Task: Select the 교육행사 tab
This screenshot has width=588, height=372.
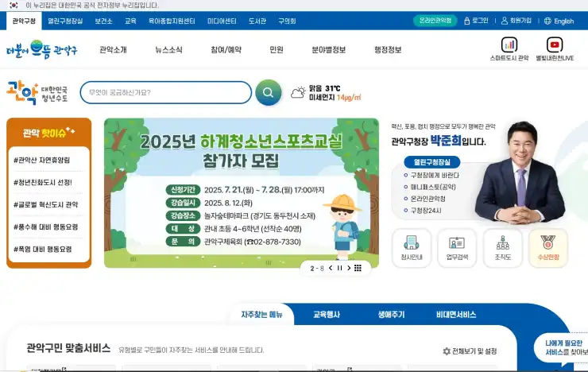Action: pos(327,315)
